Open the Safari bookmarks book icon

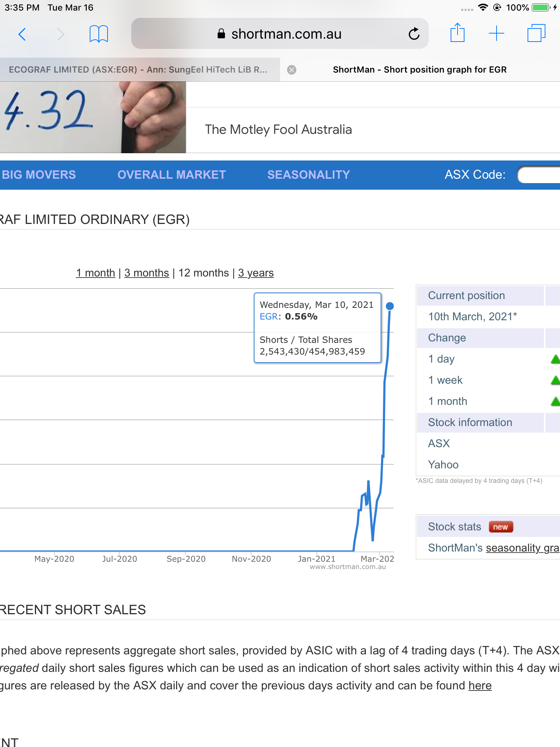point(99,34)
